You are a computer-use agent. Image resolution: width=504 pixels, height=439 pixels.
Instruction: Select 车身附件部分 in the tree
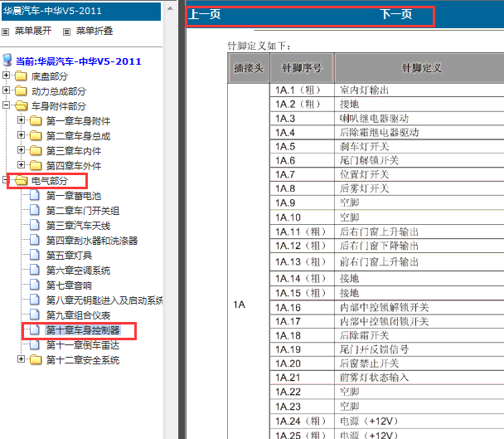59,106
